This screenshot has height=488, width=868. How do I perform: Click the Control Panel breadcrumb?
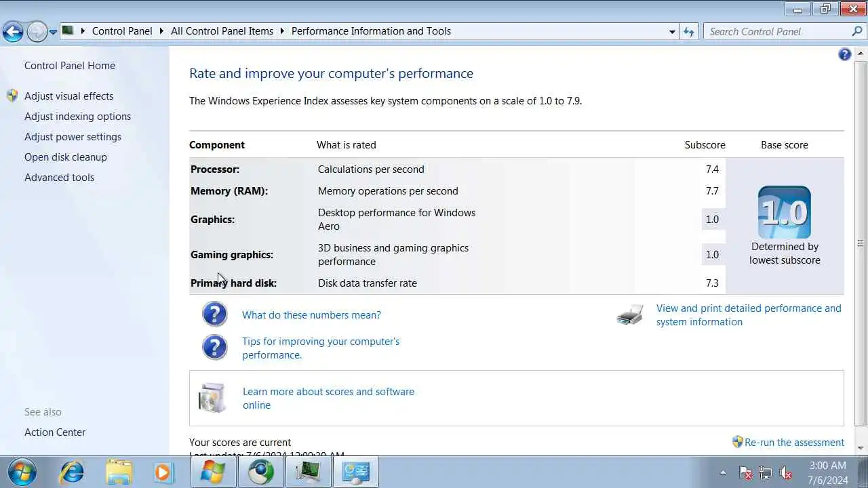coord(122,31)
